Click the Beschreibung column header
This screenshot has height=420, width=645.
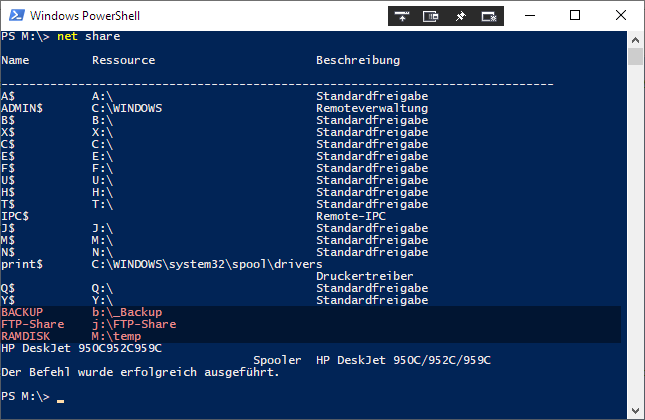tap(358, 61)
